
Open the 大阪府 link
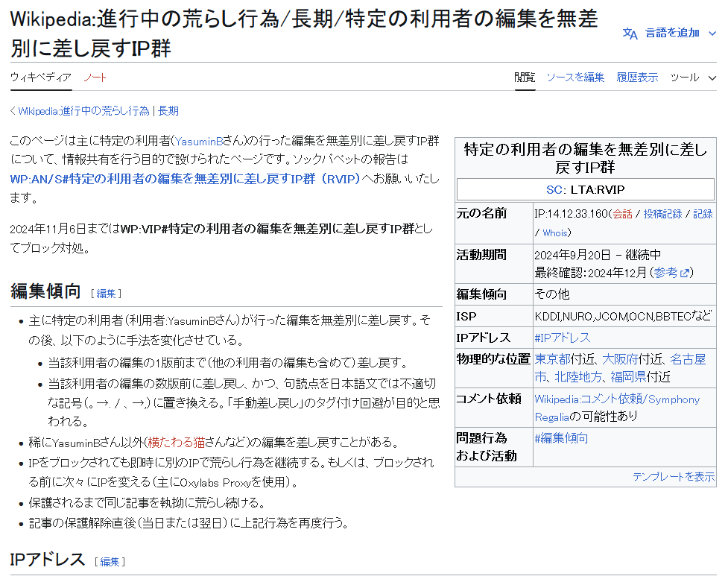coord(620,359)
